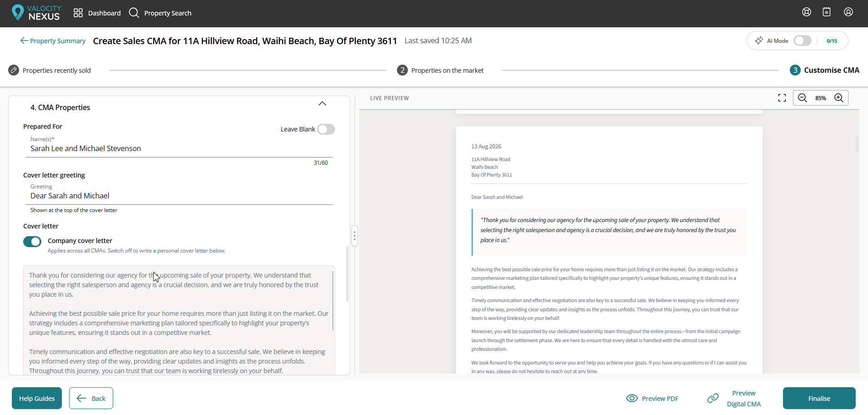Click the panel divider drag handle
This screenshot has width=868, height=415.
pyautogui.click(x=355, y=236)
